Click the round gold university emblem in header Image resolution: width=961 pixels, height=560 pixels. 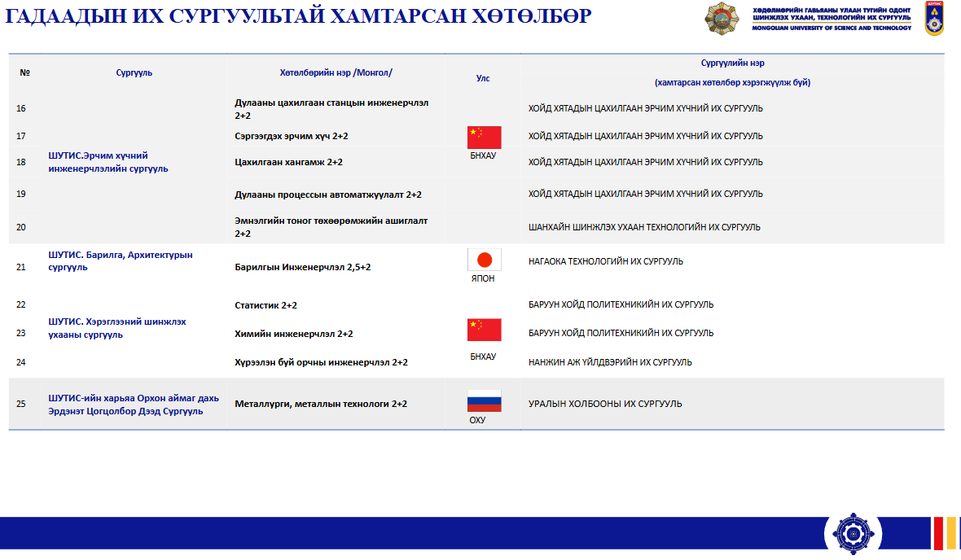pos(722,19)
